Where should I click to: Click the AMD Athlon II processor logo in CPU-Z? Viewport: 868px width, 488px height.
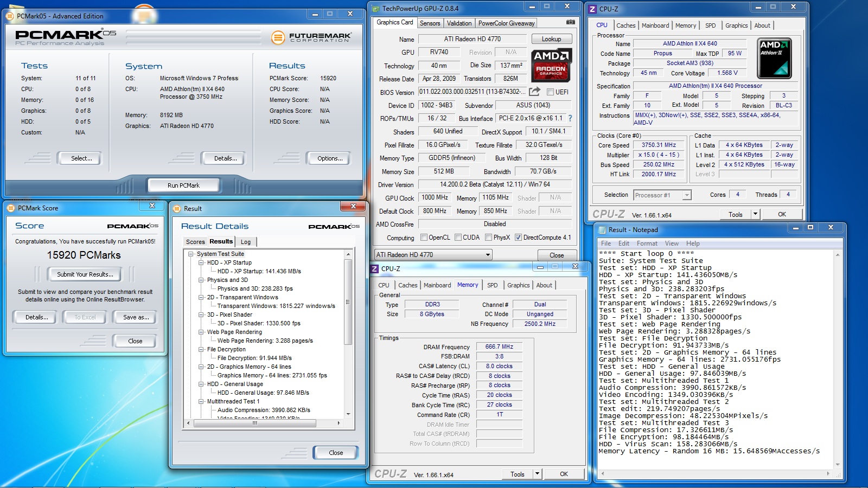tap(774, 59)
